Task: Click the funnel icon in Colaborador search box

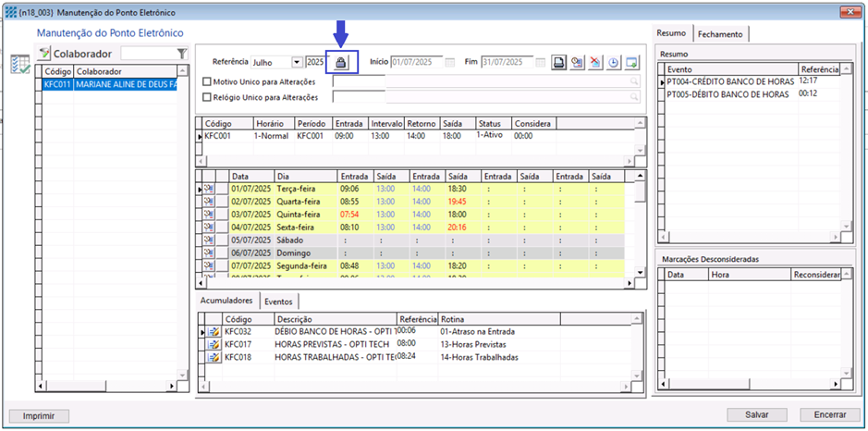Action: click(x=181, y=54)
